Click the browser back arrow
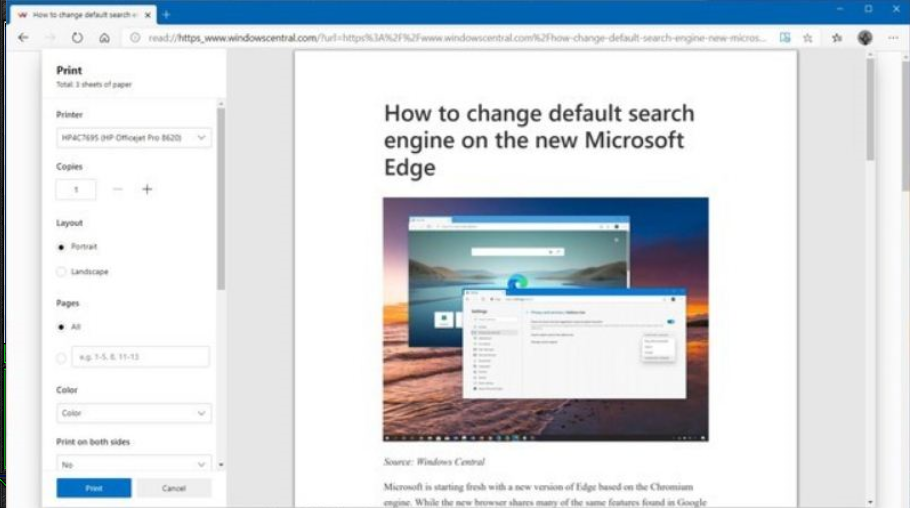This screenshot has width=910, height=508. pos(23,38)
